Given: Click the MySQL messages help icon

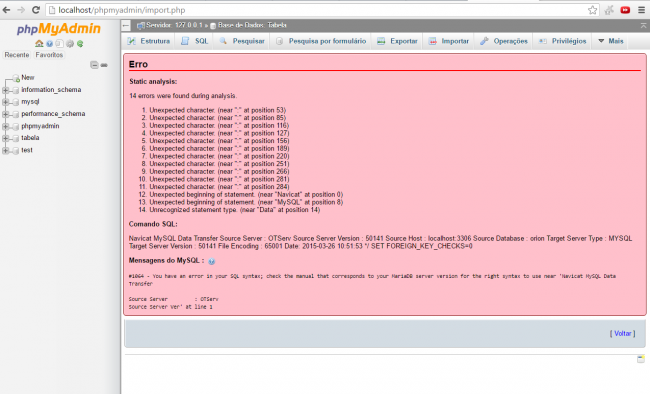Looking at the screenshot, I should 211,261.
